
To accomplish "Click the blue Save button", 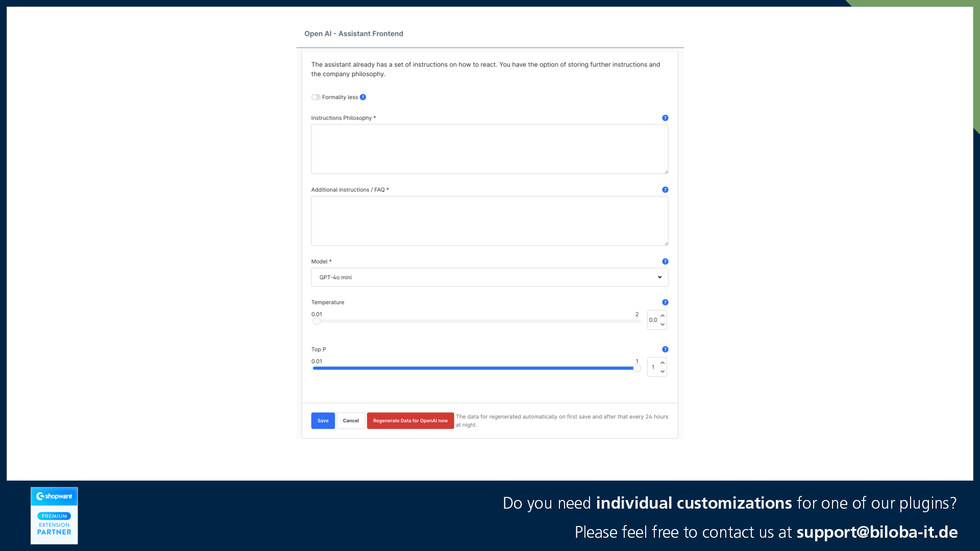I will point(323,420).
